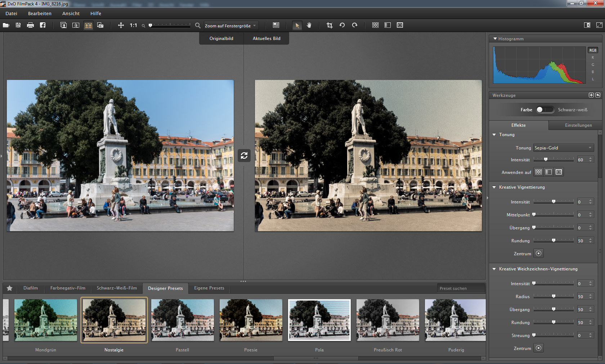Swap images with the center refresh icon
605x364 pixels.
244,156
